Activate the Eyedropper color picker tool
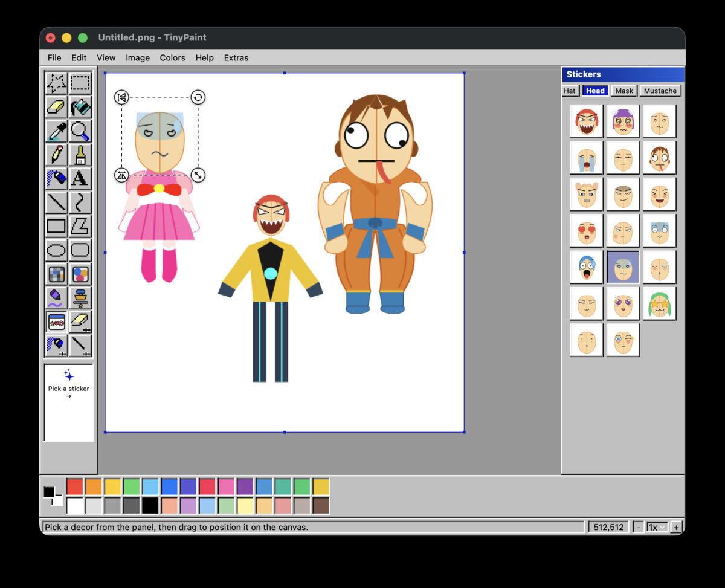Image resolution: width=725 pixels, height=588 pixels. 56,131
